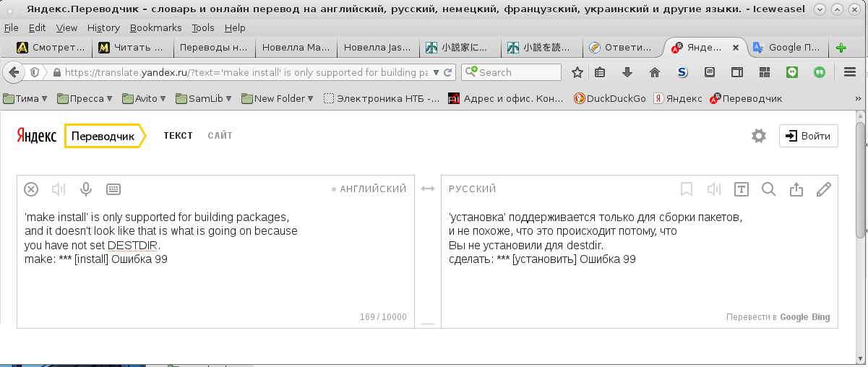Open the on-screen keyboard icon

[x=113, y=189]
